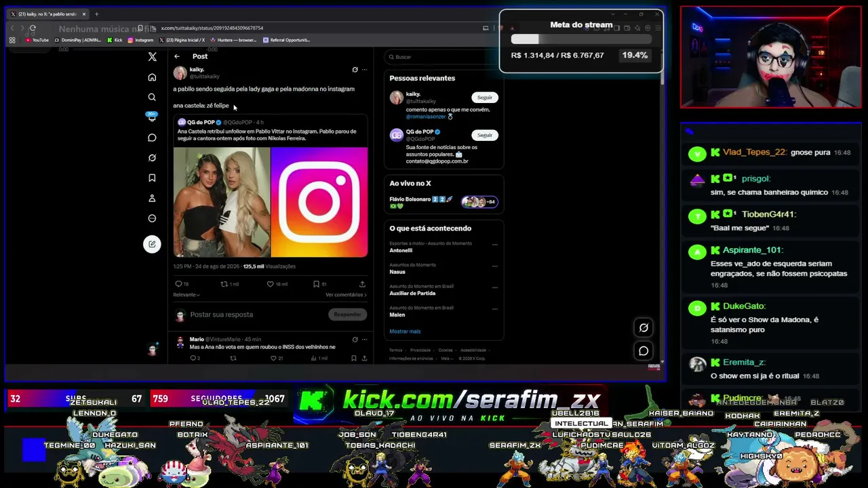The height and width of the screenshot is (488, 868).
Task: Like Mario's reply (21 likes)
Action: tap(277, 358)
